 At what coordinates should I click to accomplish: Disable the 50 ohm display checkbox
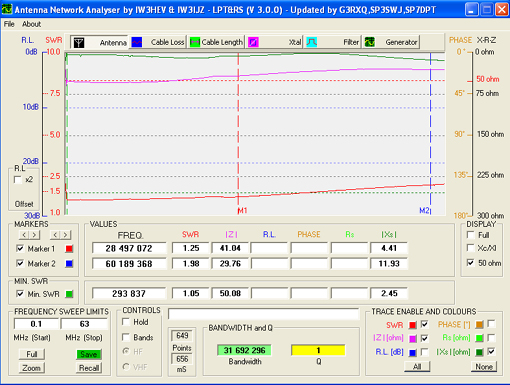(470, 263)
